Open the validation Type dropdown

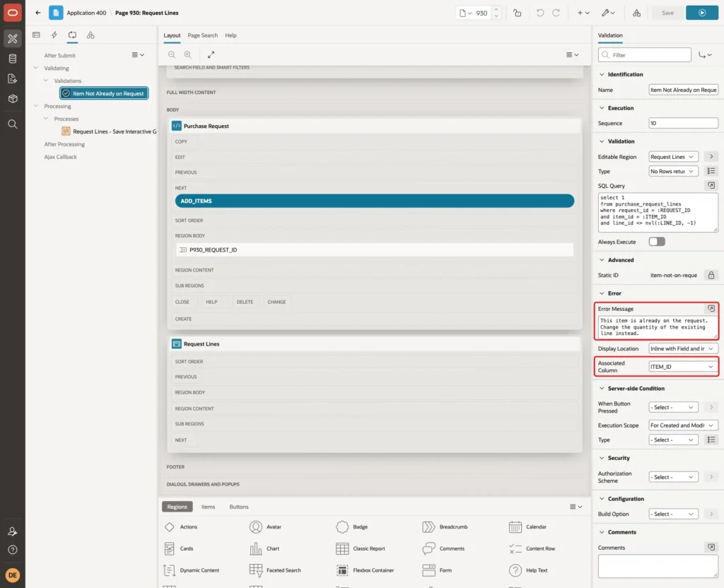673,171
